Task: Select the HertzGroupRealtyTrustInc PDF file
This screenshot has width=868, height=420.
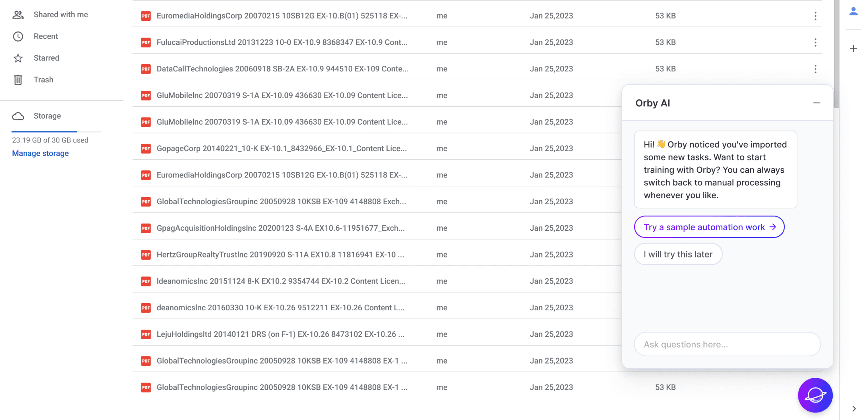Action: pos(280,255)
